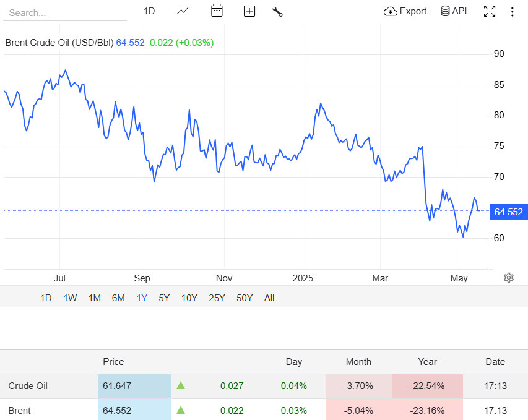Image resolution: width=528 pixels, height=420 pixels.
Task: Click the Export cloud download button
Action: [x=405, y=11]
